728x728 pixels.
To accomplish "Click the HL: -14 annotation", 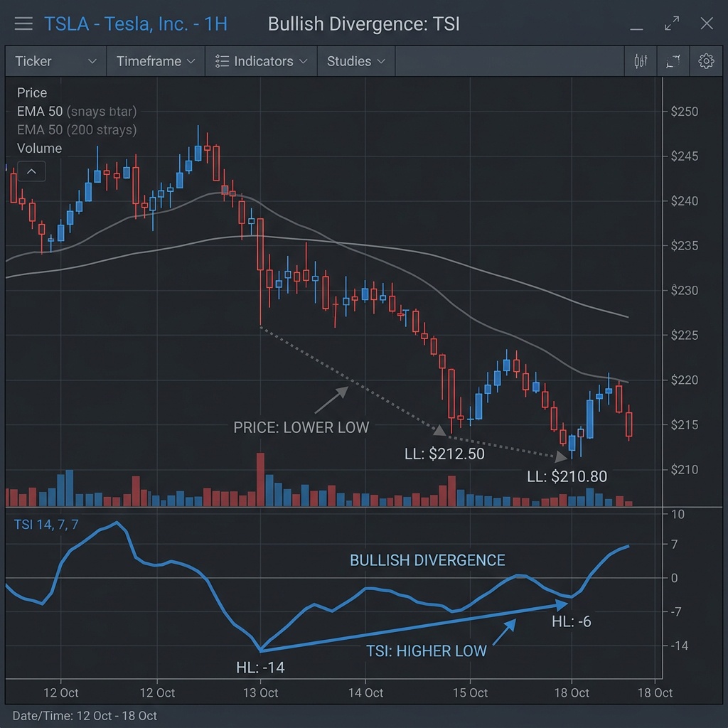I will click(x=260, y=668).
